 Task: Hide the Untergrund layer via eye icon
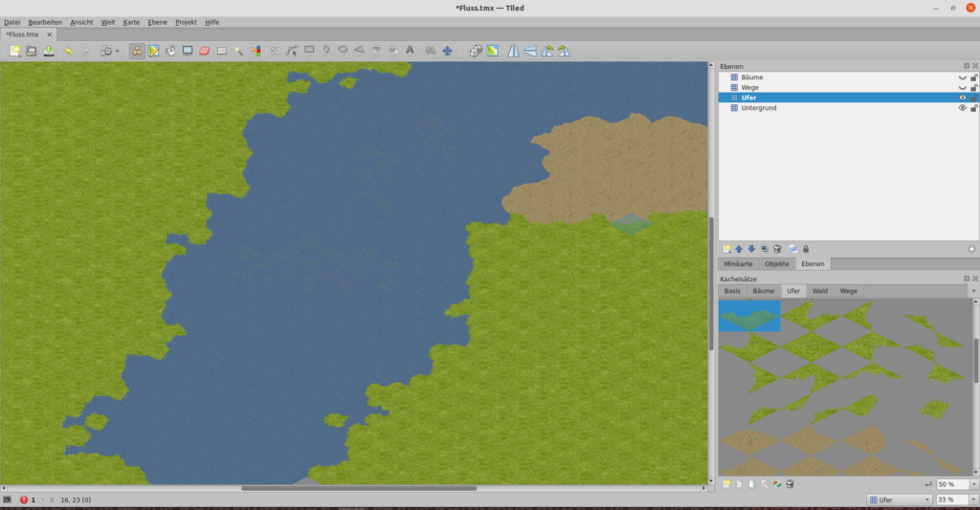coord(963,108)
